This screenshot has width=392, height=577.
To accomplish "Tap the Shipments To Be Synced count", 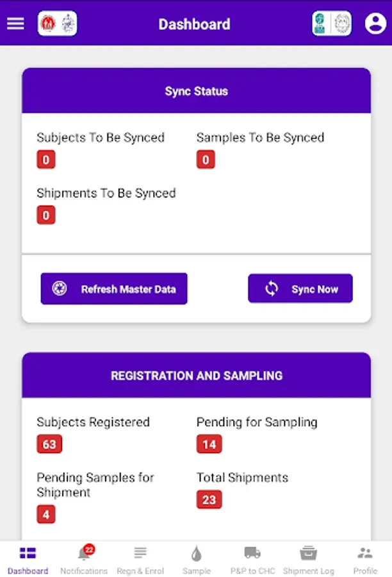I will click(x=45, y=215).
